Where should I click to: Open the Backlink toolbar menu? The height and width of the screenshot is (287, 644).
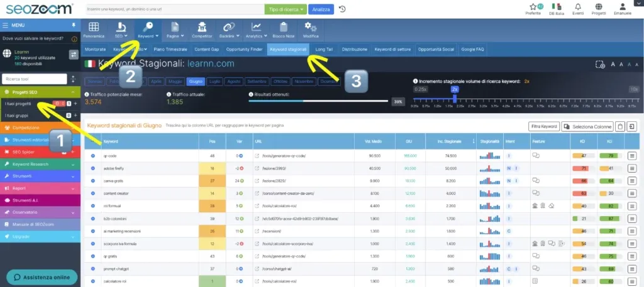tap(229, 30)
